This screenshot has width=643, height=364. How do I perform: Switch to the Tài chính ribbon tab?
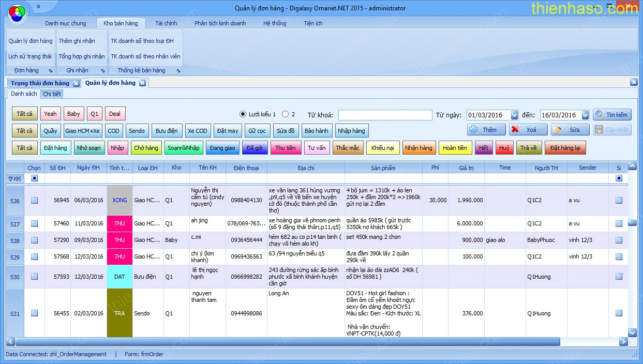166,23
